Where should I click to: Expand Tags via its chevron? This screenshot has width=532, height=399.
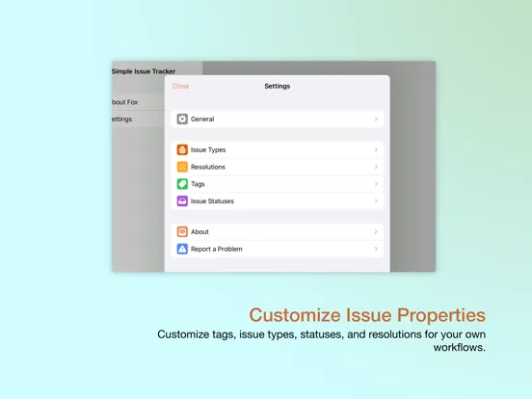(376, 184)
